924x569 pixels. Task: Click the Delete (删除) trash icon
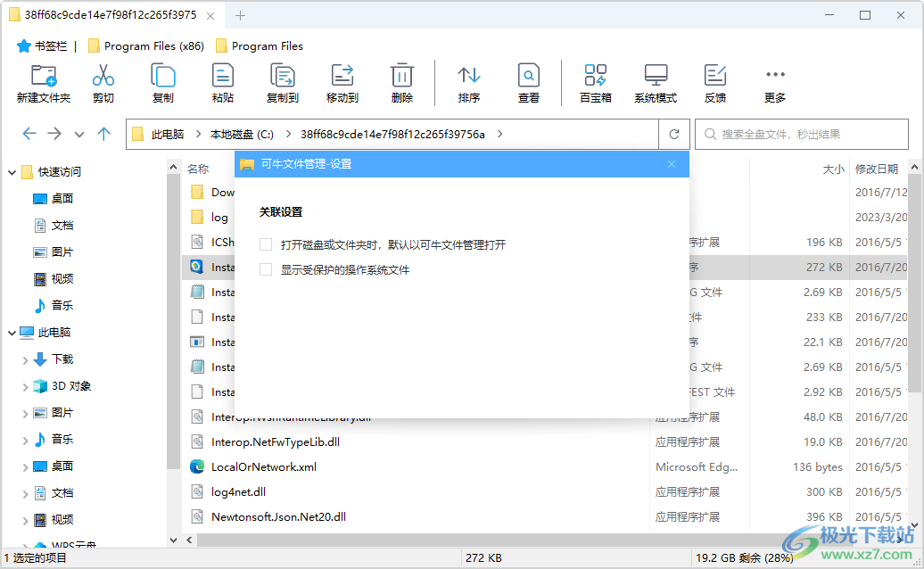[402, 76]
